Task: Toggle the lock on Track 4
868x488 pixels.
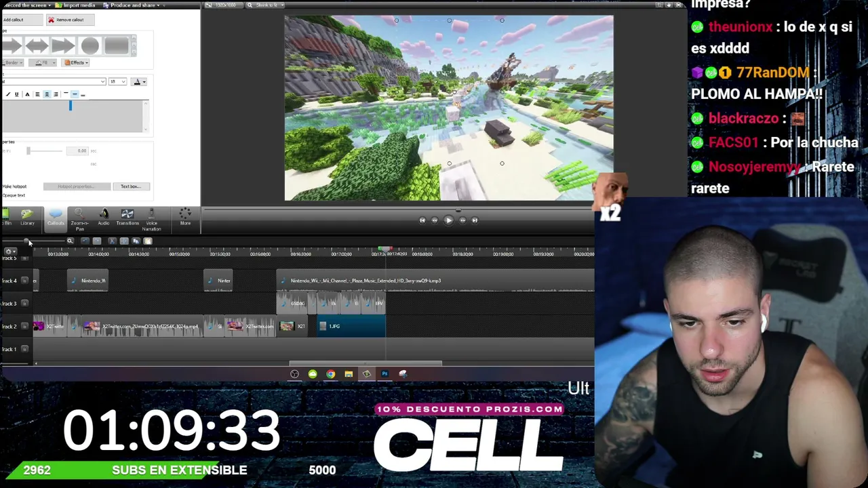Action: (x=25, y=281)
